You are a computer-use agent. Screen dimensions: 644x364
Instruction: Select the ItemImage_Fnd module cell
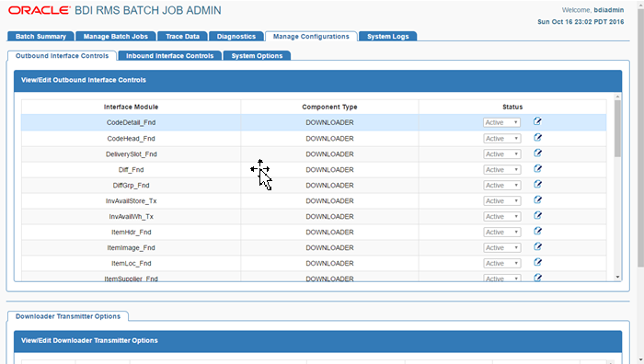[131, 248]
